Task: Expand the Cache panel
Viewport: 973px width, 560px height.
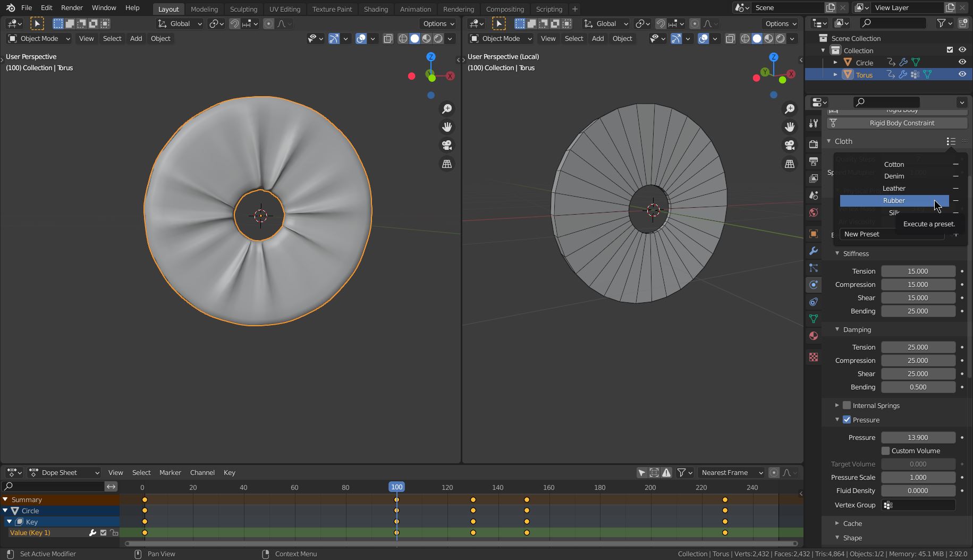Action: (837, 523)
